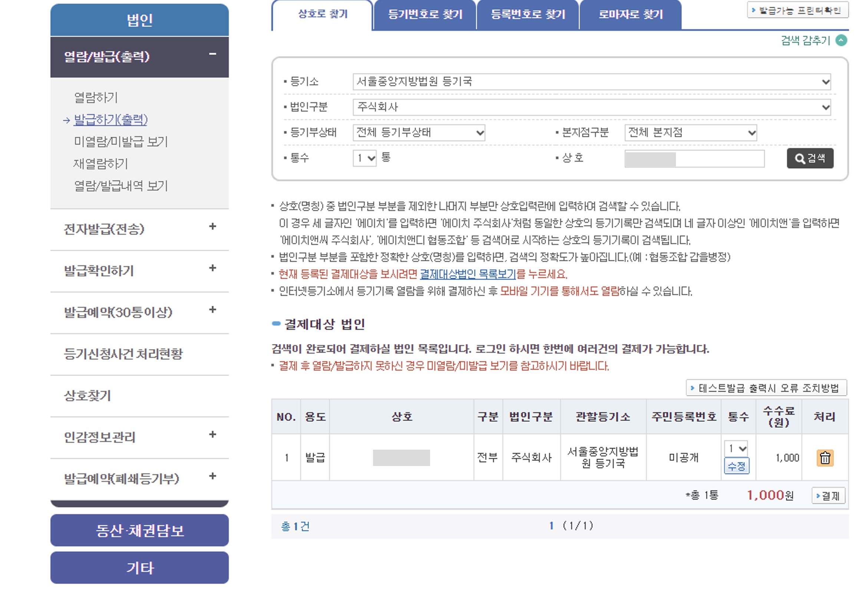Expand 인감정보관리 plus icon
This screenshot has height=608, width=868.
tap(212, 434)
